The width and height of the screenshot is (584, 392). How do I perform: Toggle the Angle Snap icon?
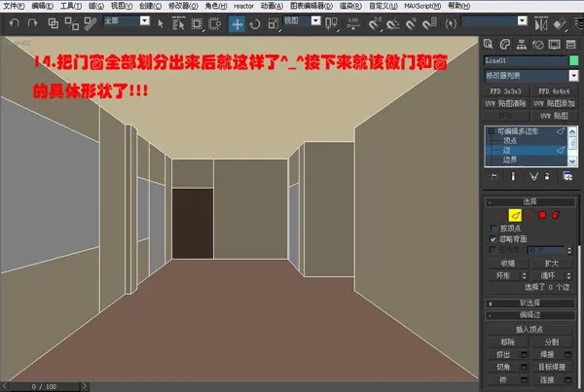point(392,24)
